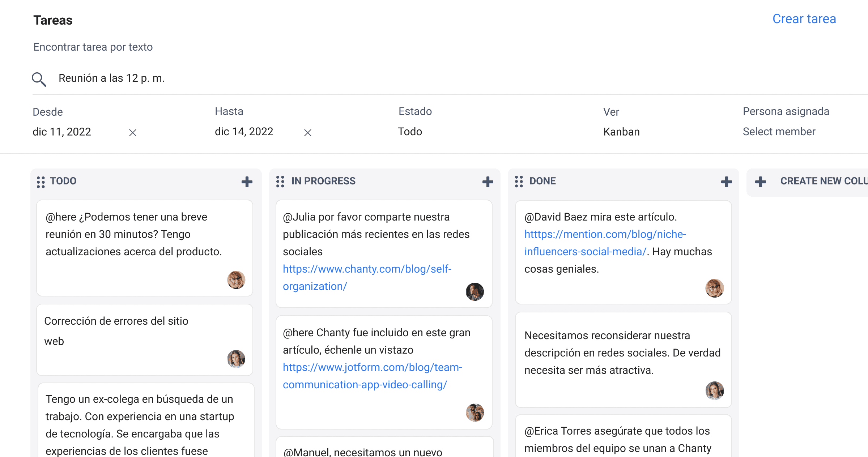Clear the Desde date filter
Screen dimensions: 868x457
coord(133,133)
